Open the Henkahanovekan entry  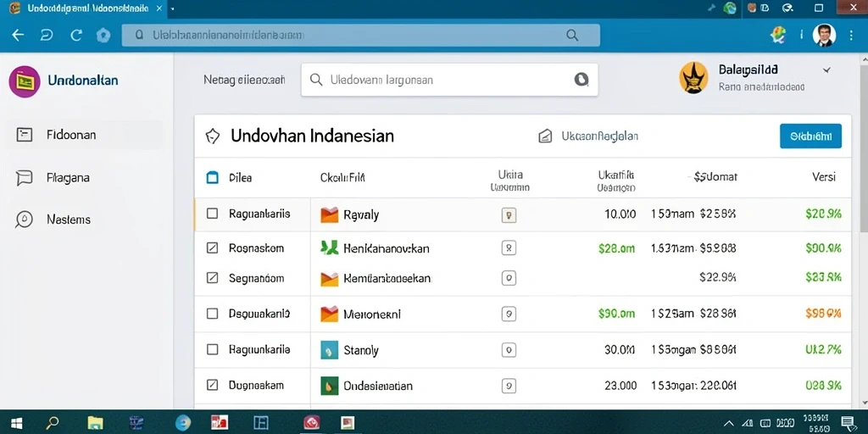click(x=387, y=248)
